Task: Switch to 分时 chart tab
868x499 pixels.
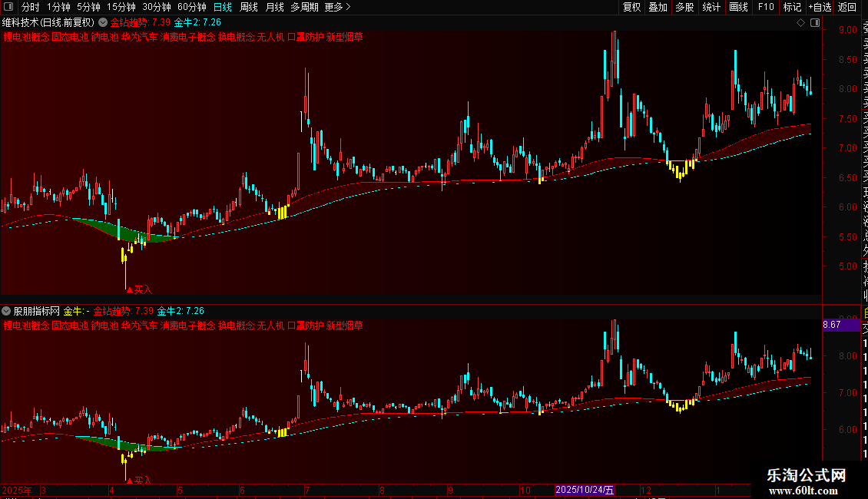Action: point(31,7)
